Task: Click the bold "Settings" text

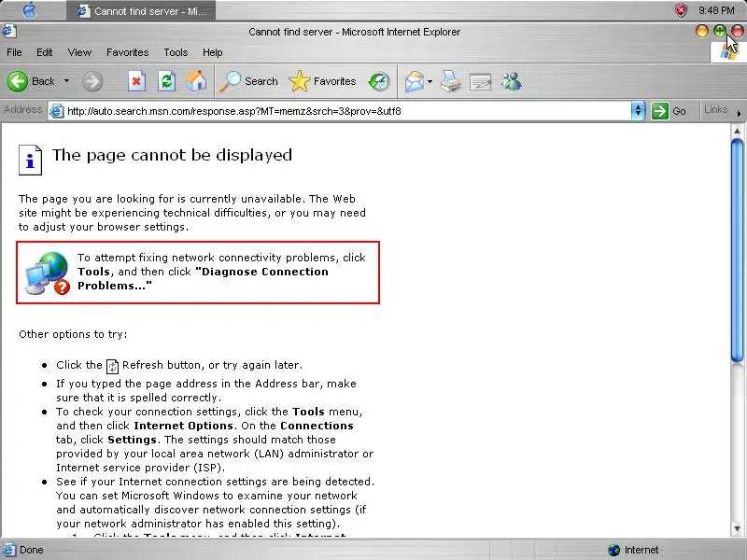Action: (132, 440)
